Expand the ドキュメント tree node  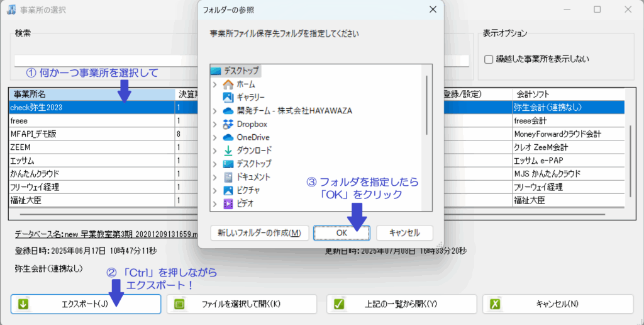click(215, 178)
